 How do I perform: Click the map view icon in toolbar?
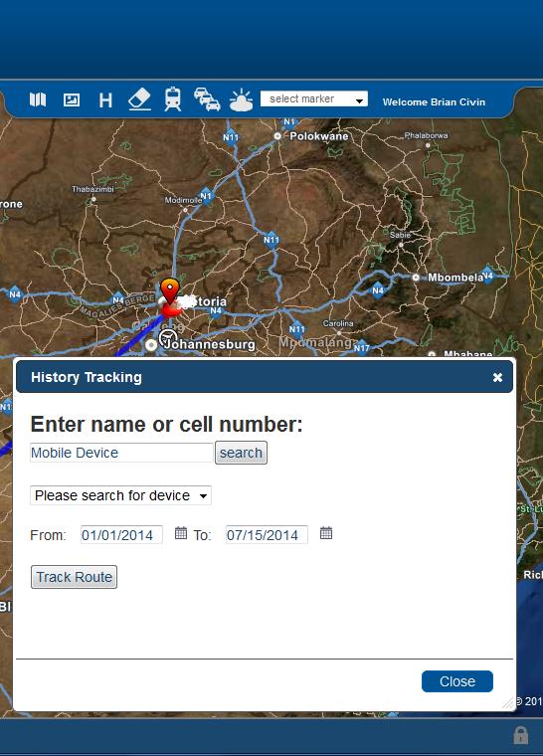click(38, 99)
